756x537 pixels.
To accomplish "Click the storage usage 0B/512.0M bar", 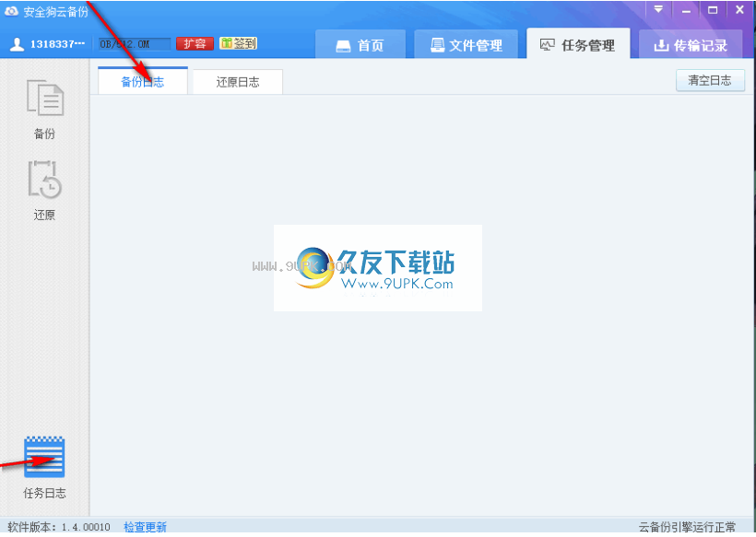I will click(x=135, y=44).
